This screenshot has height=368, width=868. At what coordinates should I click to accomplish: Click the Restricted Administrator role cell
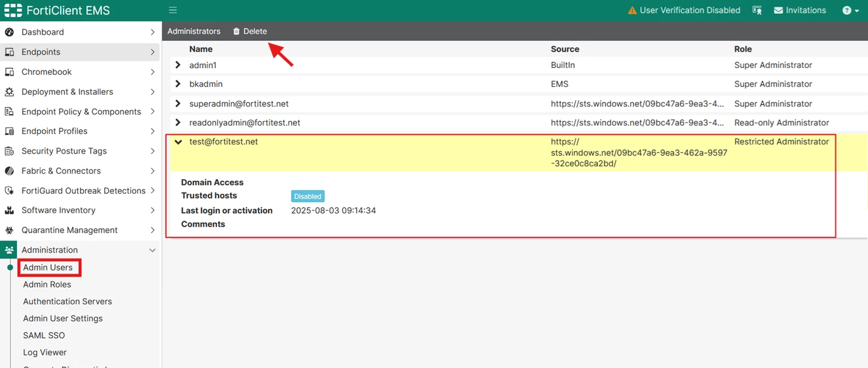[x=781, y=141]
